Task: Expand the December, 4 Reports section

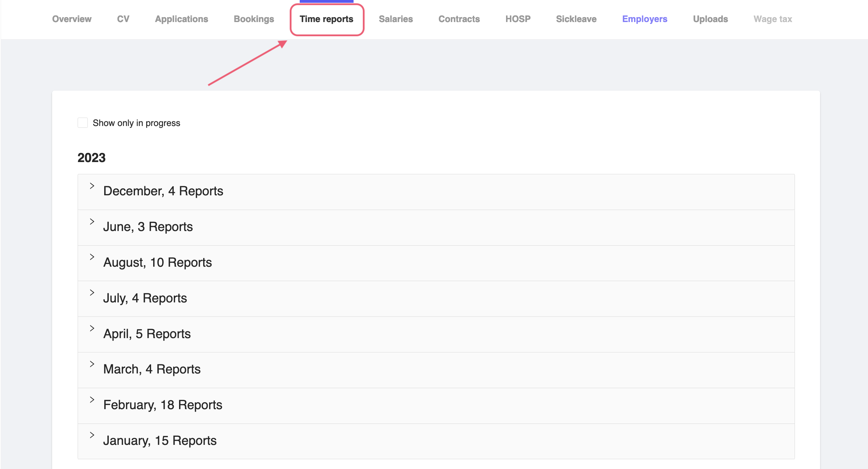Action: click(163, 191)
